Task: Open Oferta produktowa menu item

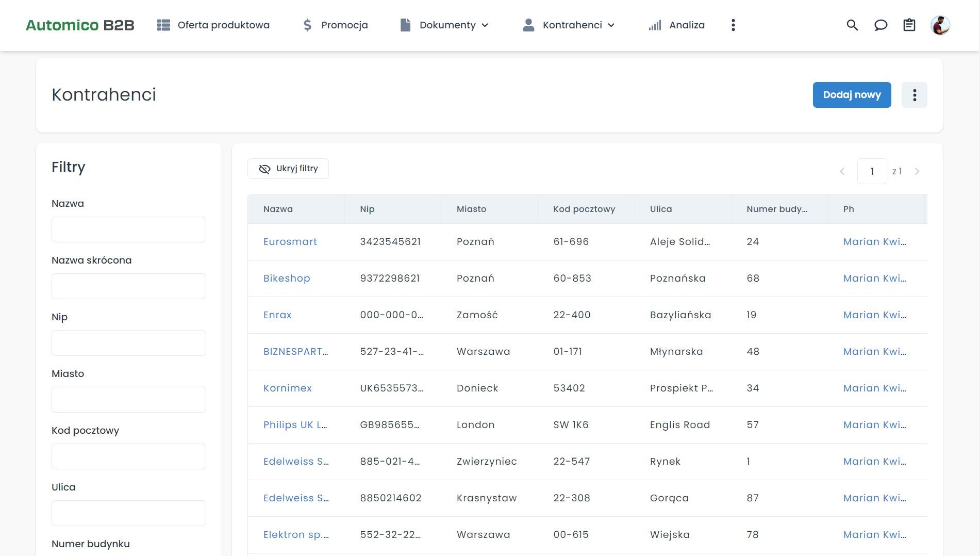Action: pyautogui.click(x=213, y=25)
